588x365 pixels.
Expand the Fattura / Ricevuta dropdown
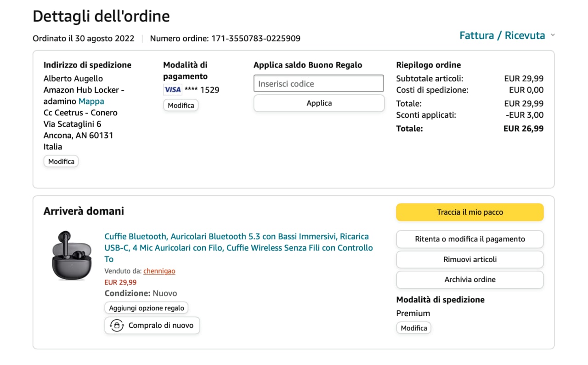click(502, 35)
